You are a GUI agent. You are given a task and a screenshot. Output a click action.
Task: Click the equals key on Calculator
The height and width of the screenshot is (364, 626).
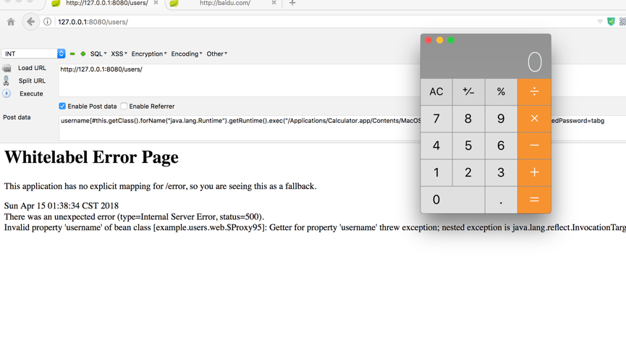pos(534,200)
